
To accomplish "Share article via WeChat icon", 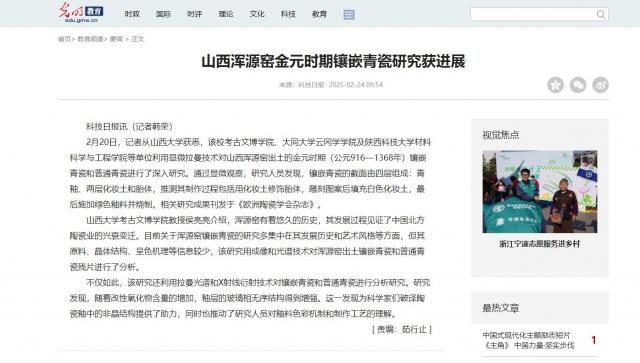I will (578, 85).
